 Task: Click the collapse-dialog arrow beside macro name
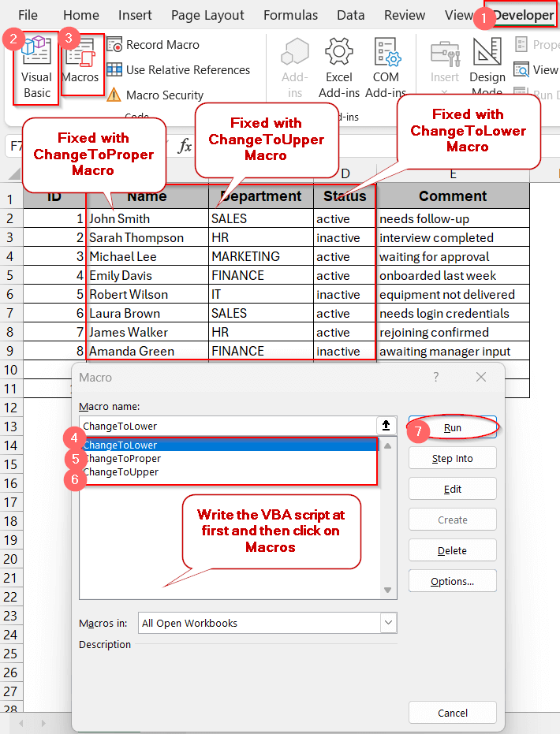click(x=386, y=426)
